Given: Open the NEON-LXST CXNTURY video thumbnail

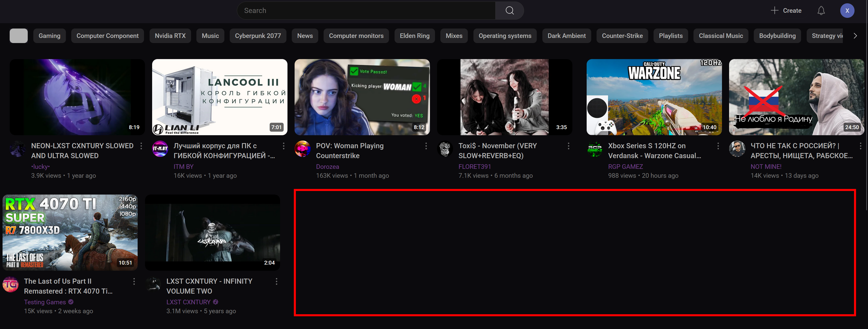Looking at the screenshot, I should tap(77, 97).
